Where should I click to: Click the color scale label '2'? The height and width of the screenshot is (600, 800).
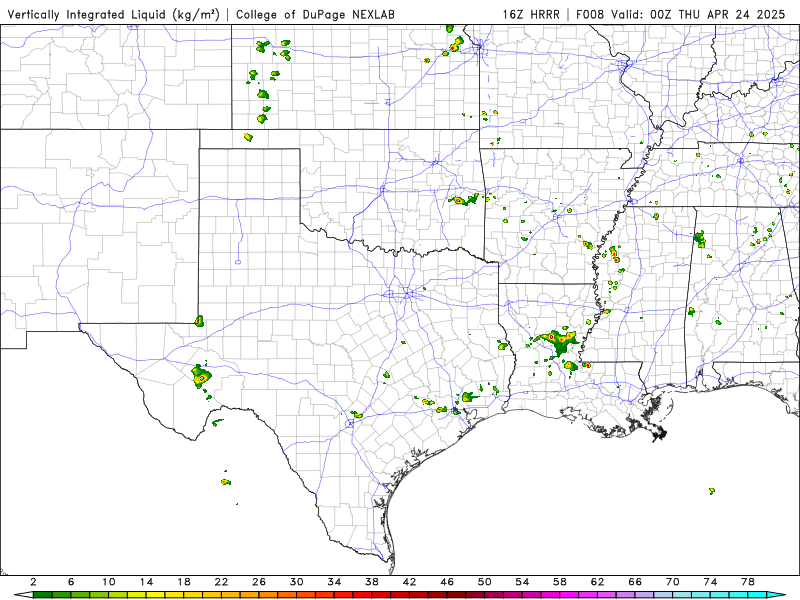click(x=33, y=582)
